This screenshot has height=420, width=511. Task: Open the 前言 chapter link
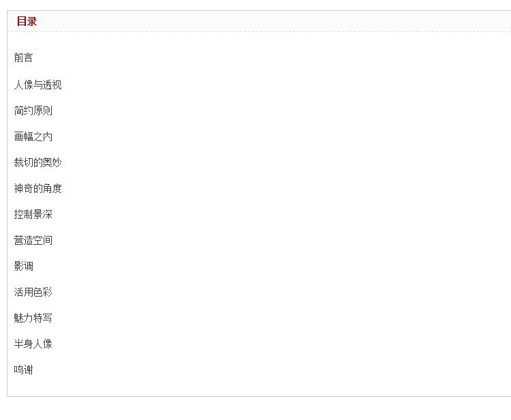point(23,58)
